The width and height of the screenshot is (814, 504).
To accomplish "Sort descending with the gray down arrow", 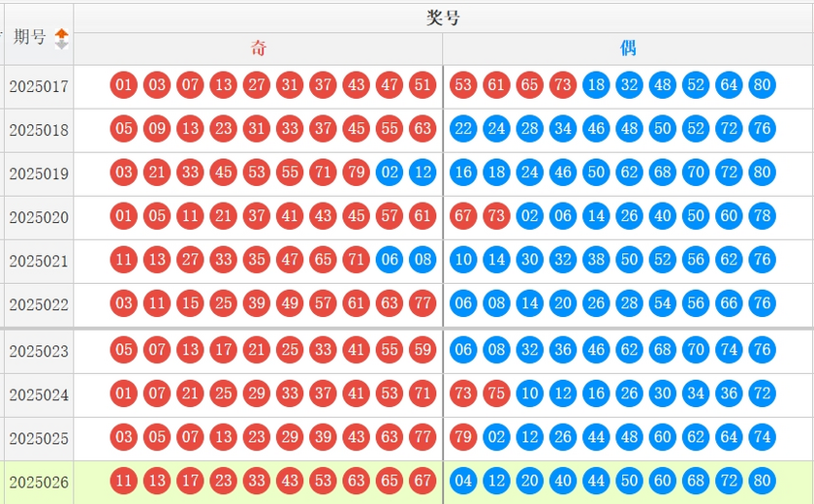I will [62, 46].
